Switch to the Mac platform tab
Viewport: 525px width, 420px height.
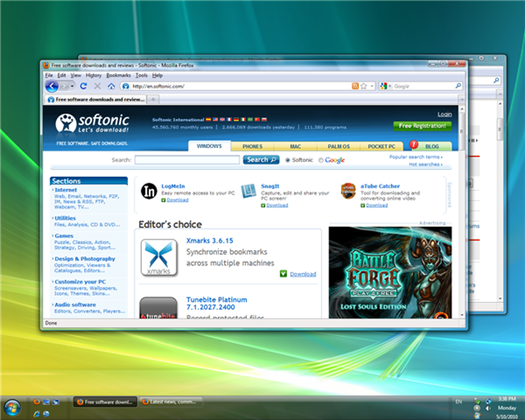coord(295,146)
